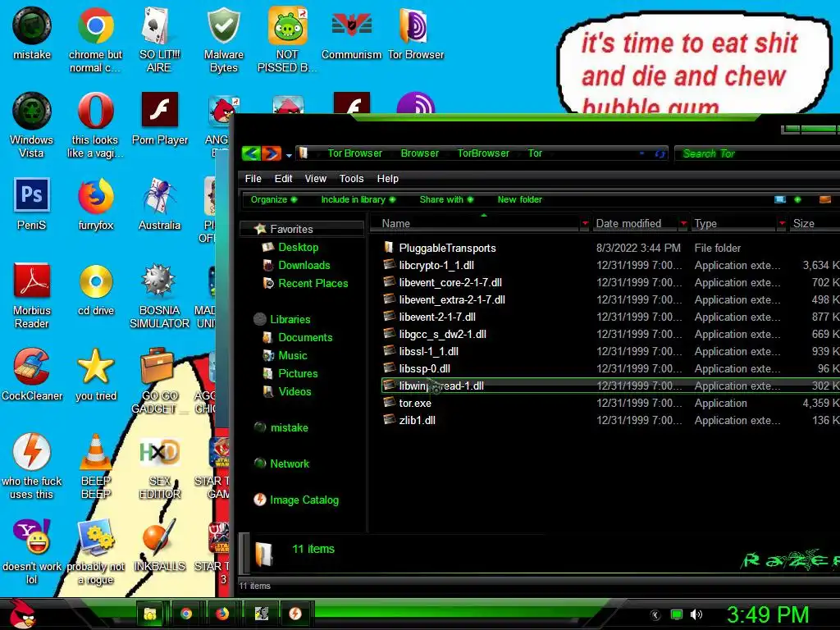The width and height of the screenshot is (840, 630).
Task: Focus the 'Search Tor' search field
Action: click(x=756, y=153)
